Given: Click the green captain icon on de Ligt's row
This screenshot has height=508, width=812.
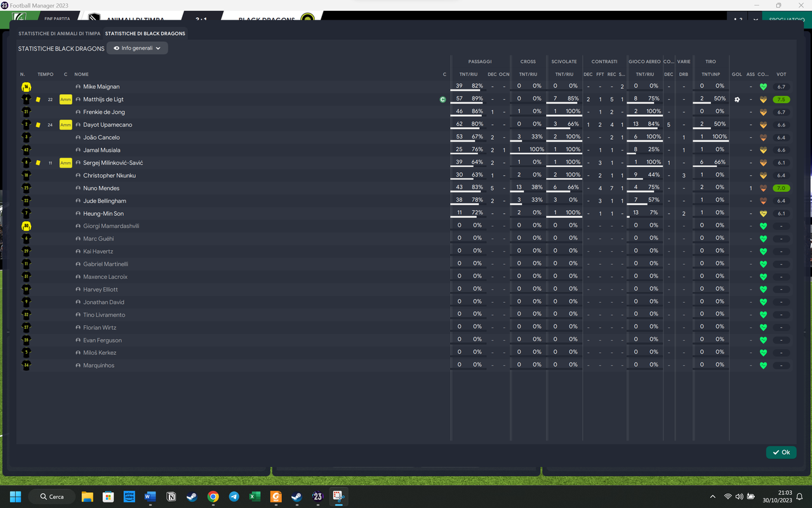Looking at the screenshot, I should (443, 99).
